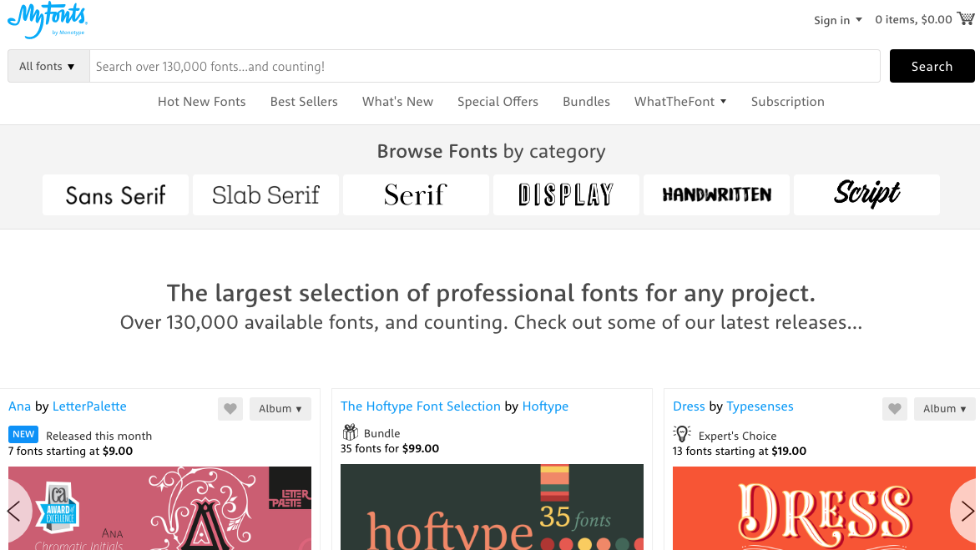
Task: Click the Expert's Choice lightbulb icon
Action: click(682, 434)
